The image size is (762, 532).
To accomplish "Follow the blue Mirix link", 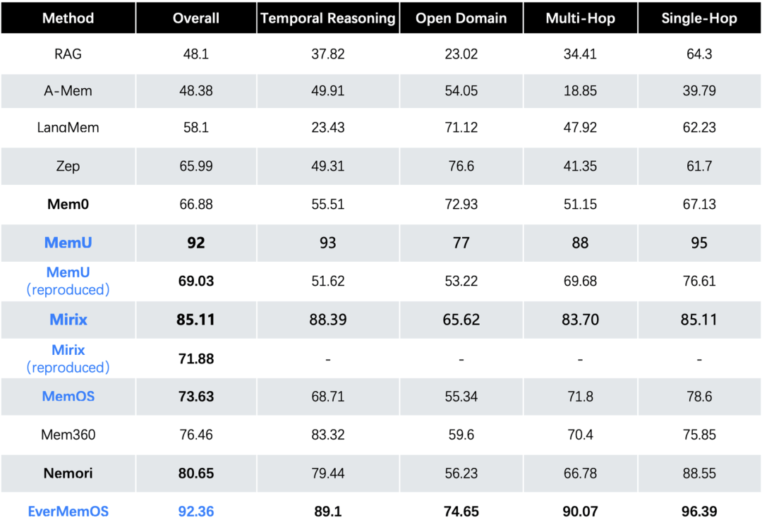I will point(68,319).
